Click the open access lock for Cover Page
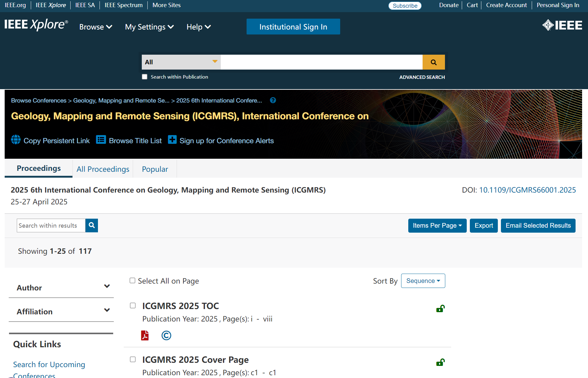Screen dimensions: 588x378 coord(440,362)
